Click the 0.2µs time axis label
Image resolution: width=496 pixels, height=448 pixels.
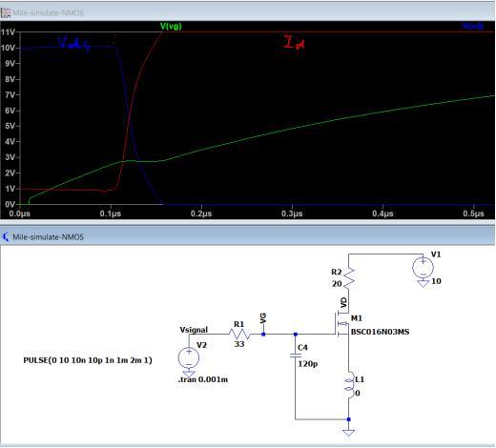click(201, 214)
